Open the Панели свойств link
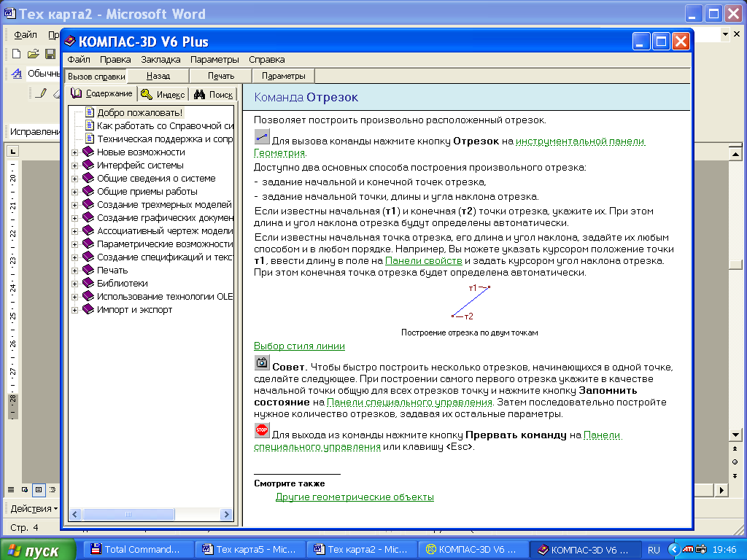747x560 pixels. click(x=424, y=260)
